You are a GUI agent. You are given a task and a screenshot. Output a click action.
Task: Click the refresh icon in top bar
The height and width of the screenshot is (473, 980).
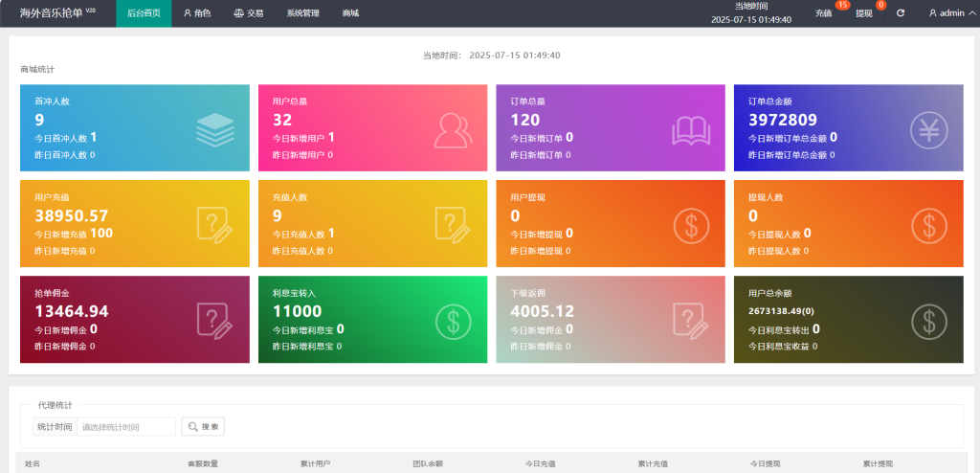[x=900, y=13]
